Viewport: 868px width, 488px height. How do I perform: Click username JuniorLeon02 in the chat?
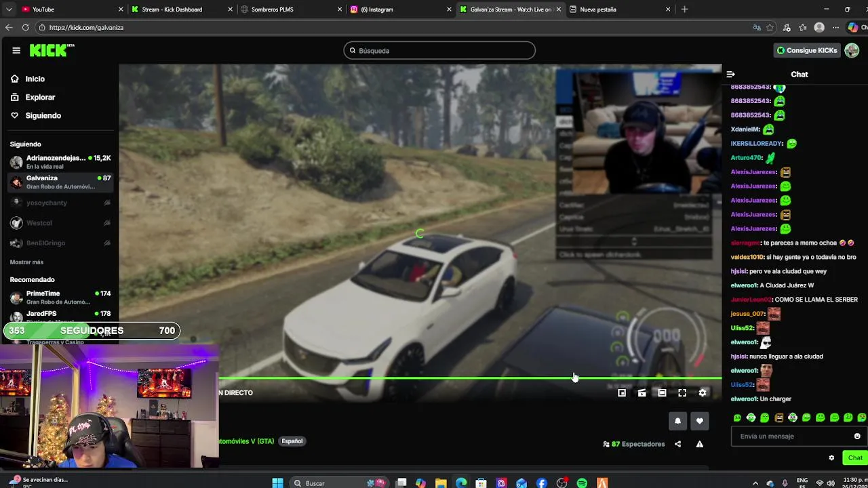(x=751, y=300)
